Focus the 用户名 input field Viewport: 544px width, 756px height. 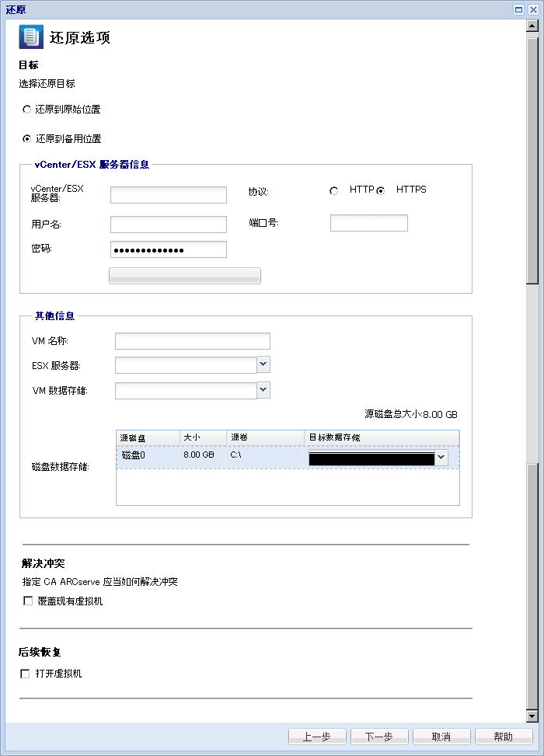point(169,225)
